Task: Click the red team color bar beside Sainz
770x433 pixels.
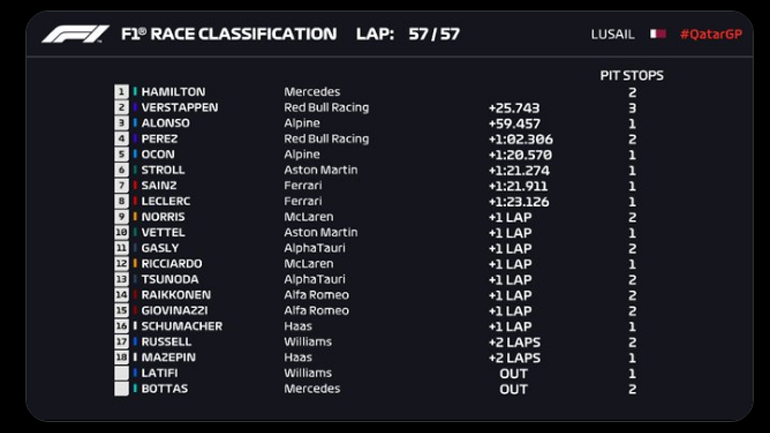Action: tap(135, 185)
